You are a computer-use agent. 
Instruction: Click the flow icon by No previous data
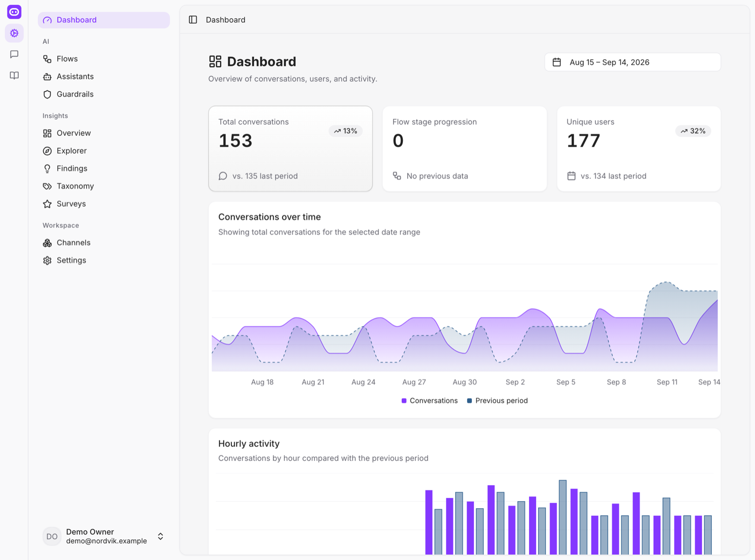[x=397, y=176]
